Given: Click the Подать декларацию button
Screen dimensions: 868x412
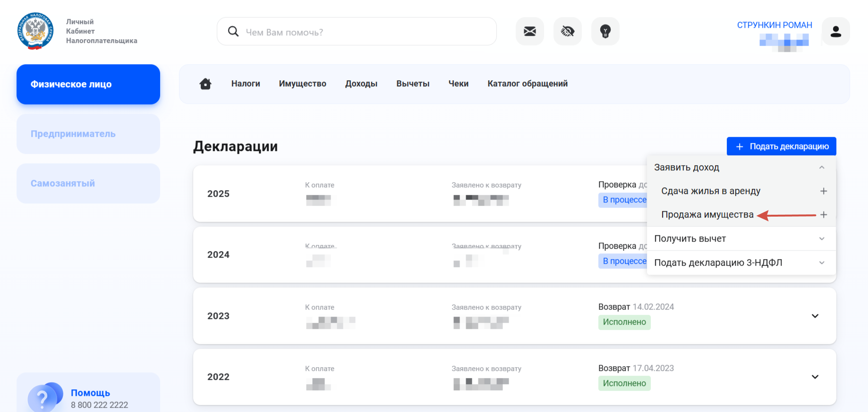Looking at the screenshot, I should pyautogui.click(x=782, y=146).
